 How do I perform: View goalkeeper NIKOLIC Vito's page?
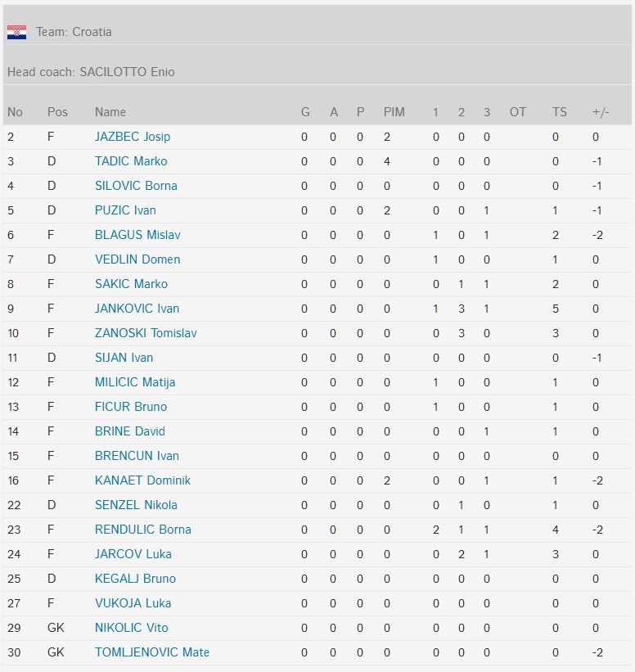(x=132, y=628)
